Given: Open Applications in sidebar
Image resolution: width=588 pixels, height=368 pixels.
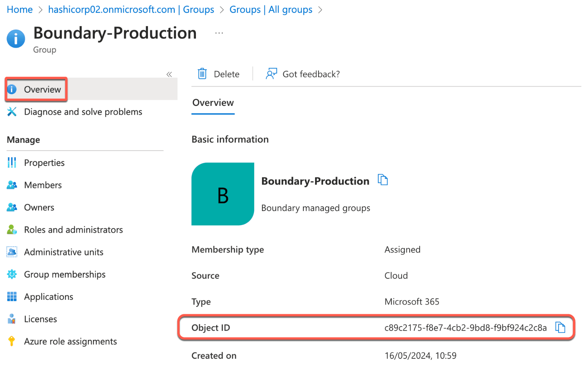Looking at the screenshot, I should (49, 297).
